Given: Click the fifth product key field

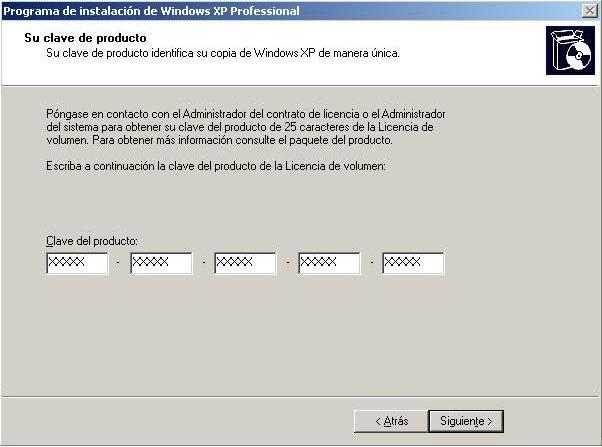Looking at the screenshot, I should click(x=413, y=263).
